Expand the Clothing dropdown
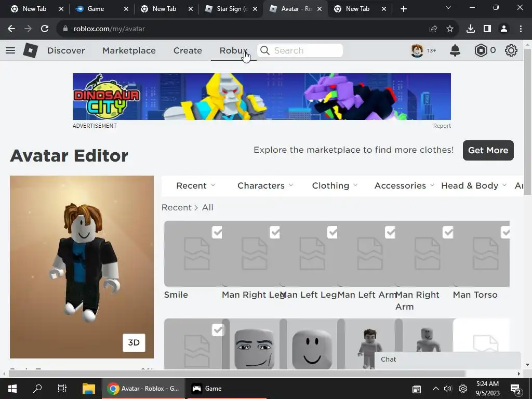The image size is (532, 399). pos(335,185)
